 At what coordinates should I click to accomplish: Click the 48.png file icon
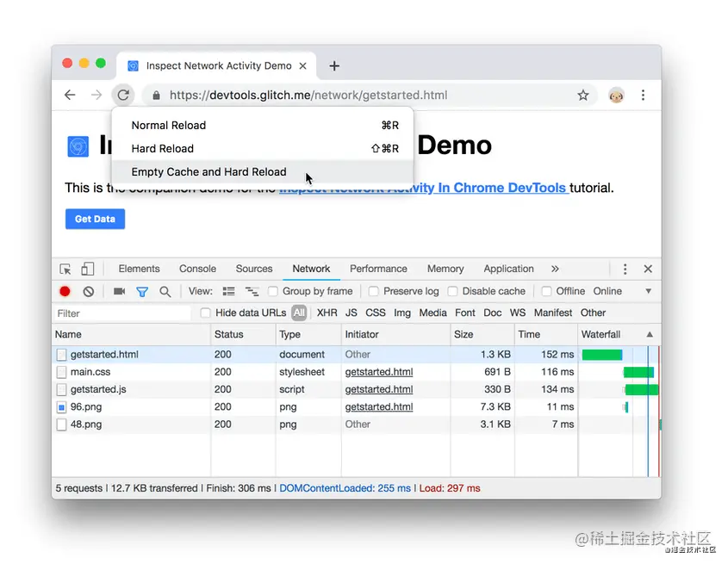tap(61, 425)
